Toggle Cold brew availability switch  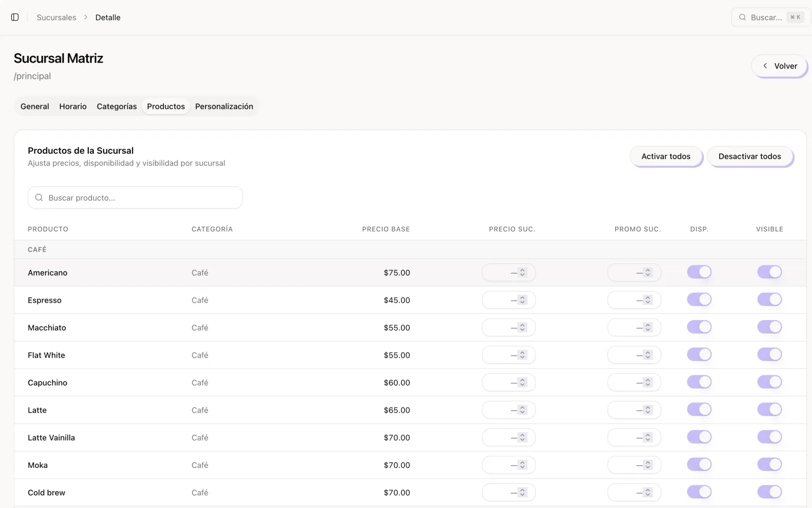click(699, 492)
